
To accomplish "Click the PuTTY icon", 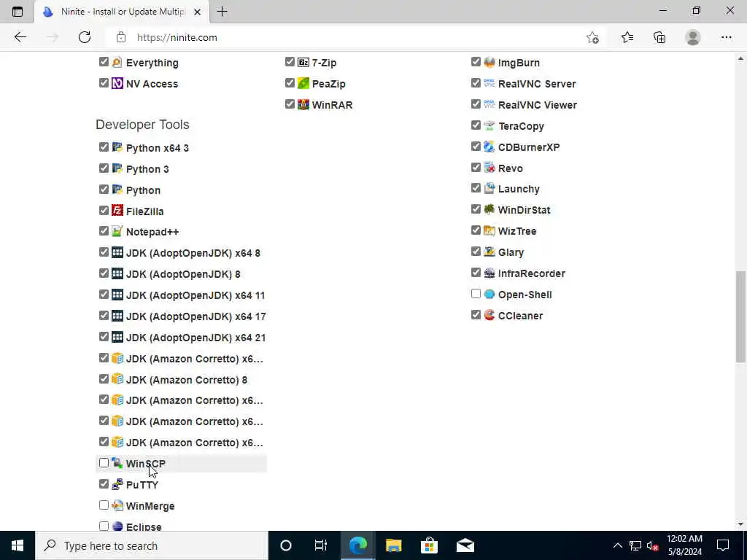I will click(x=117, y=484).
